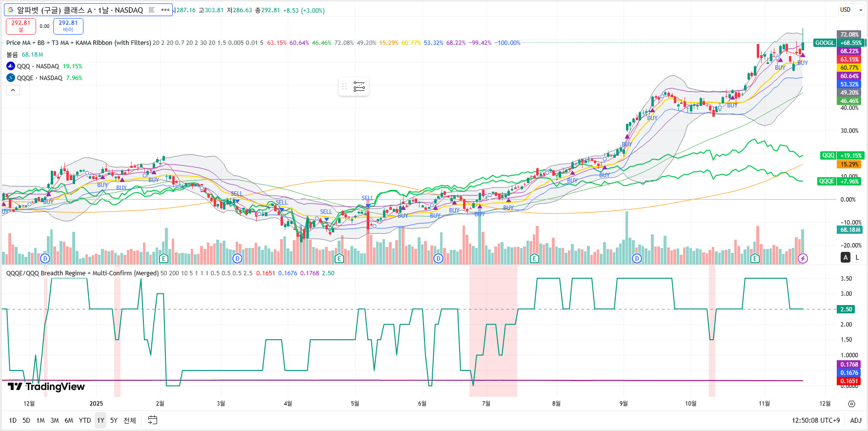Viewport: 868px width, 431px height.
Task: Open the dividend D marker in March
Action: (x=237, y=258)
